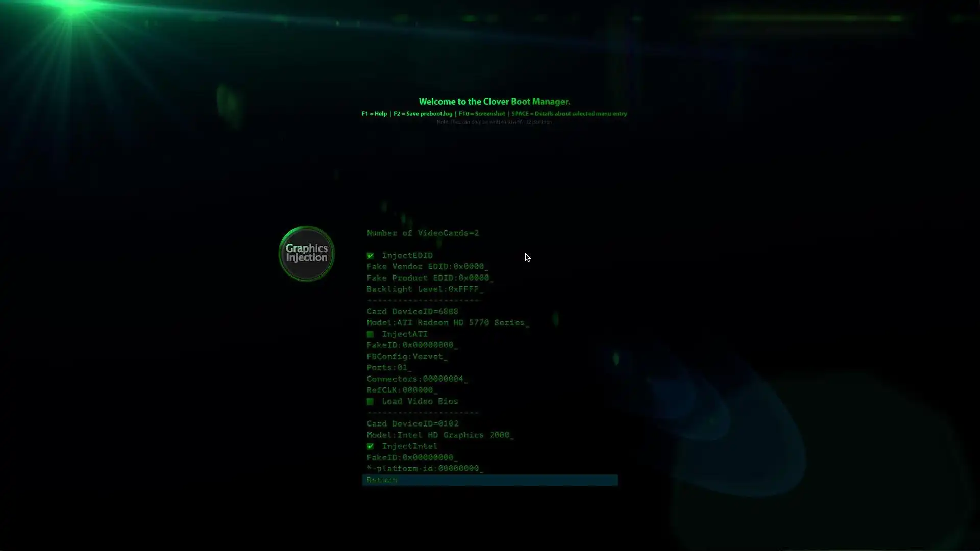This screenshot has height=551, width=980.
Task: Select Card DeviceID=0102 entry
Action: pyautogui.click(x=412, y=423)
